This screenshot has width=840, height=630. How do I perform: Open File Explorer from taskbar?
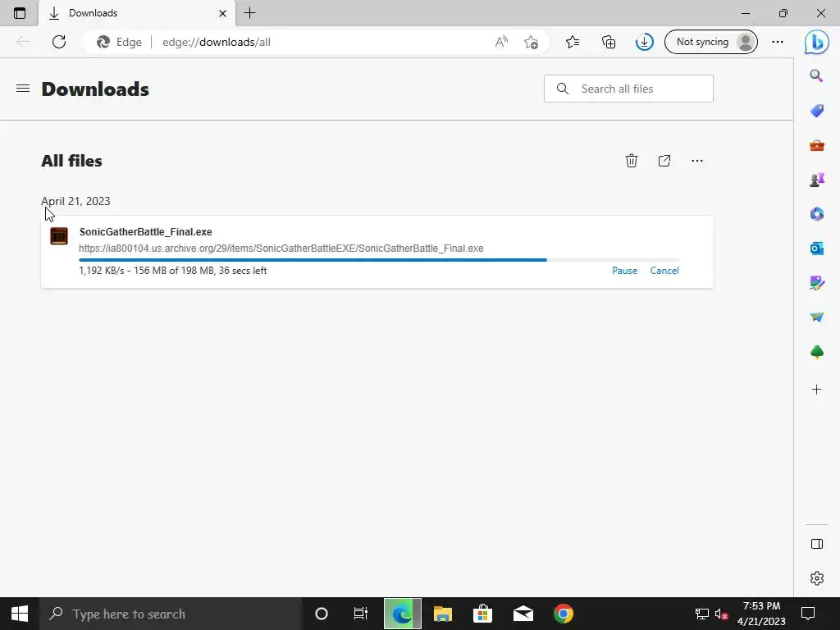tap(442, 614)
